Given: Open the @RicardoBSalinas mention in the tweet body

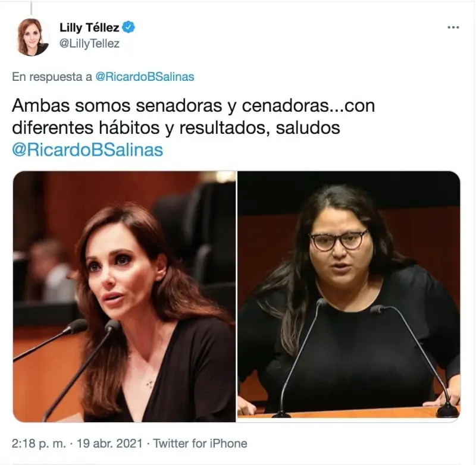Looking at the screenshot, I should click(87, 150).
